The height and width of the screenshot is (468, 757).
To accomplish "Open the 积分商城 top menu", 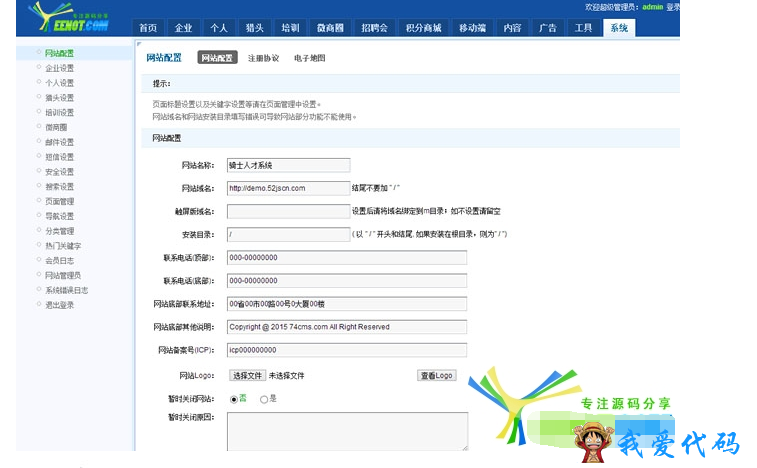I will click(x=423, y=28).
